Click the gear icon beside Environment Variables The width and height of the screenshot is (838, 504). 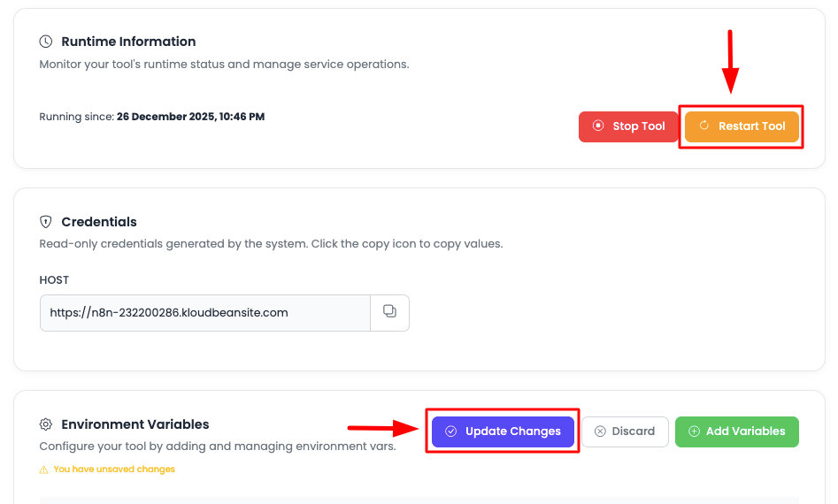(x=46, y=424)
